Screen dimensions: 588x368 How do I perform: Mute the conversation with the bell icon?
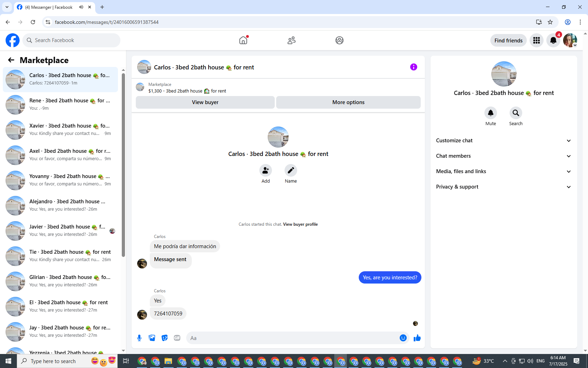(491, 113)
